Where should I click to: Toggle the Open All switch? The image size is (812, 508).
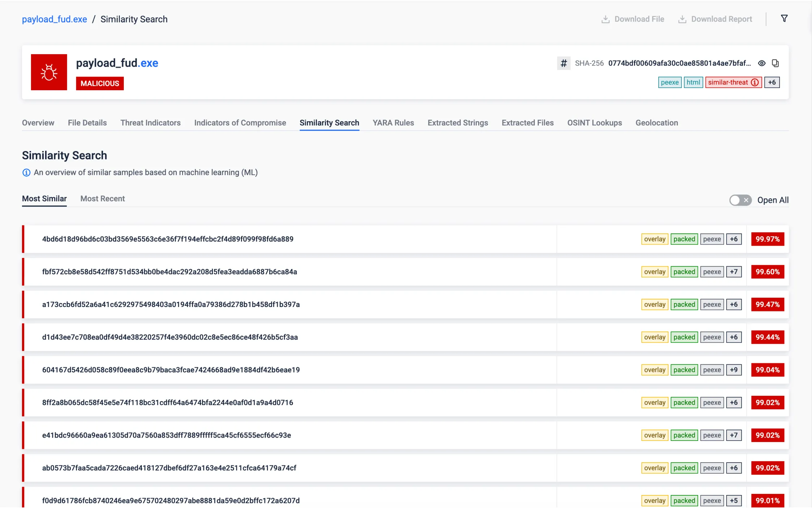740,200
